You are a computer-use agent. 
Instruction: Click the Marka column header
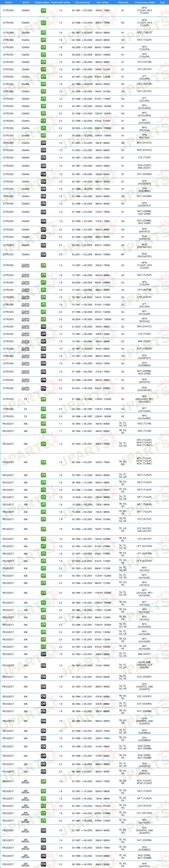[8, 2]
